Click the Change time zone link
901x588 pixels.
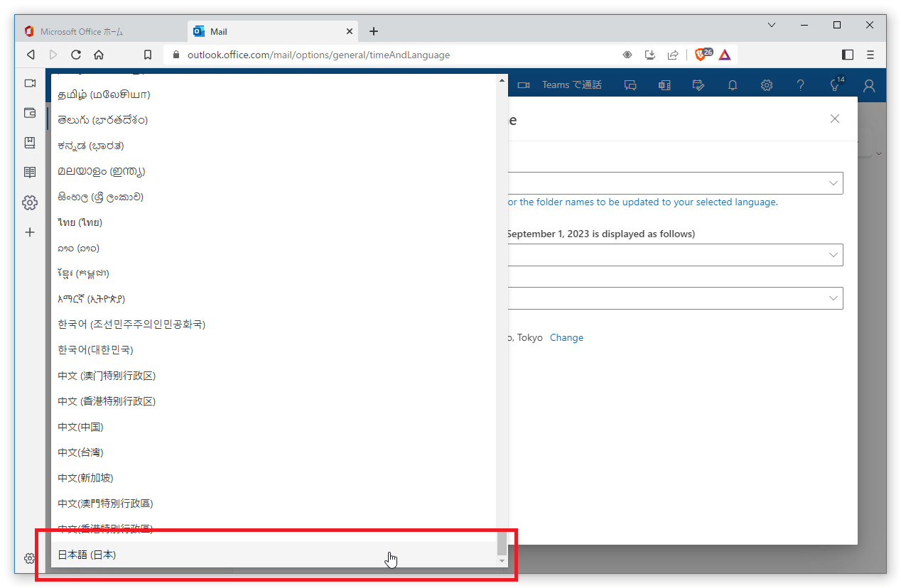point(566,338)
